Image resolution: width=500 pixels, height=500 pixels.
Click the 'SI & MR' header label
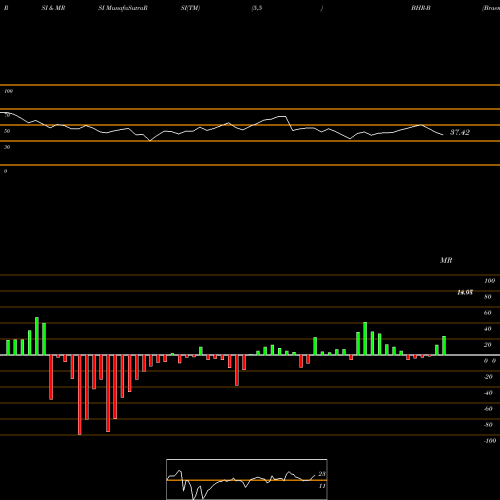click(53, 8)
